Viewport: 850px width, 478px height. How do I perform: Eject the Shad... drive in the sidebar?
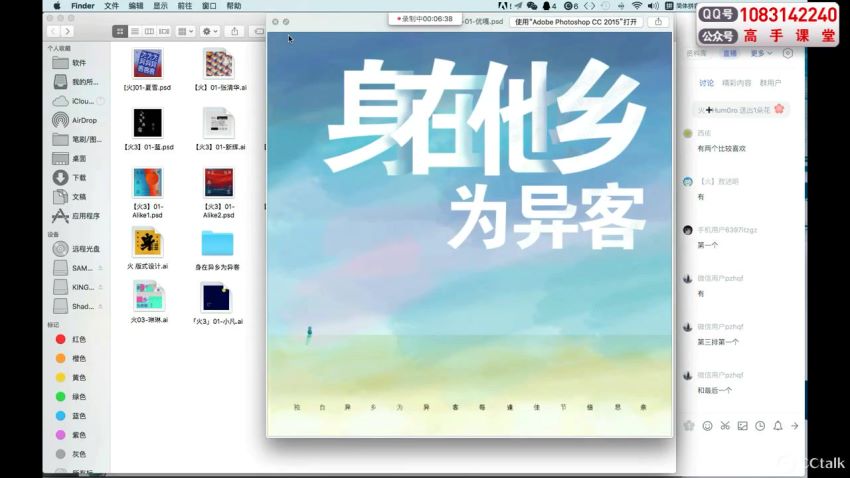[100, 306]
